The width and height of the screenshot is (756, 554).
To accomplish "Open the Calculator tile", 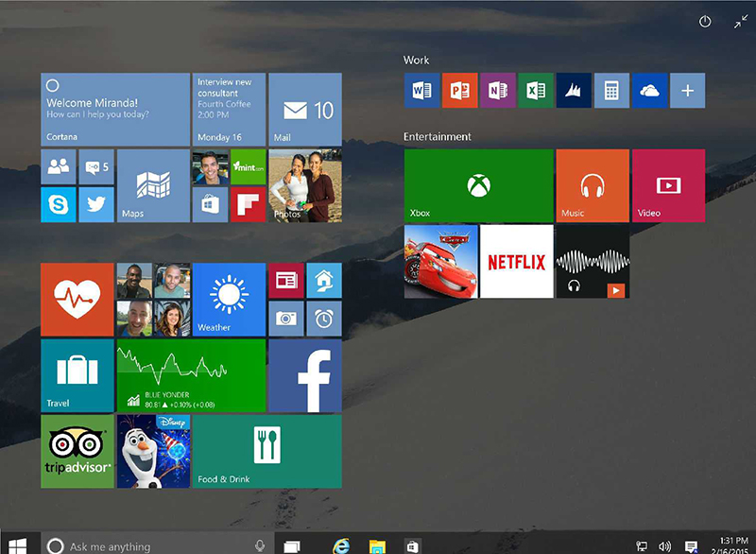I will [611, 91].
